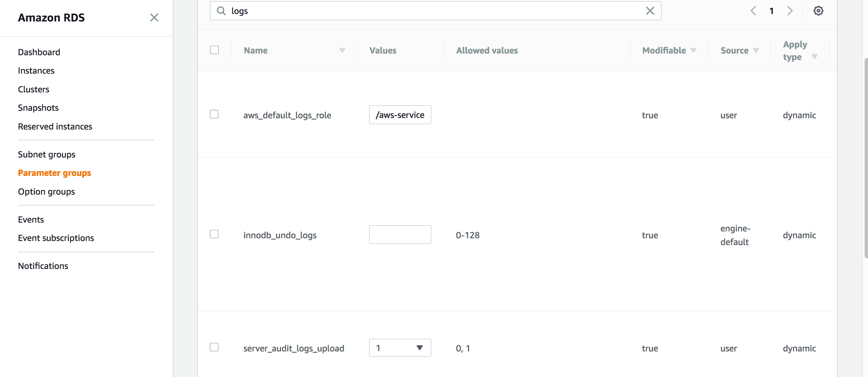Go to next page arrow
Viewport: 868px width, 377px height.
pos(790,11)
